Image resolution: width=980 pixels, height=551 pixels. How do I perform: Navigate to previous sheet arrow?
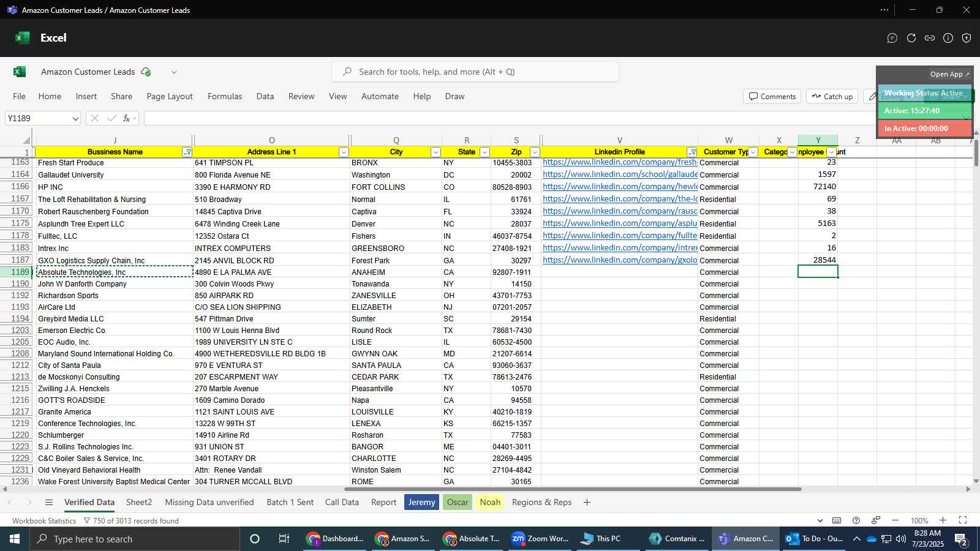pyautogui.click(x=10, y=503)
